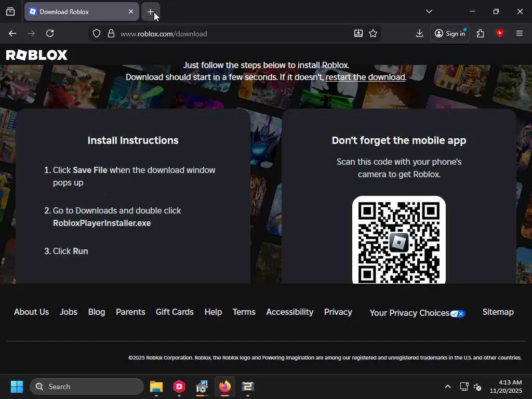
Task: Open the About Us footer link
Action: (31, 312)
